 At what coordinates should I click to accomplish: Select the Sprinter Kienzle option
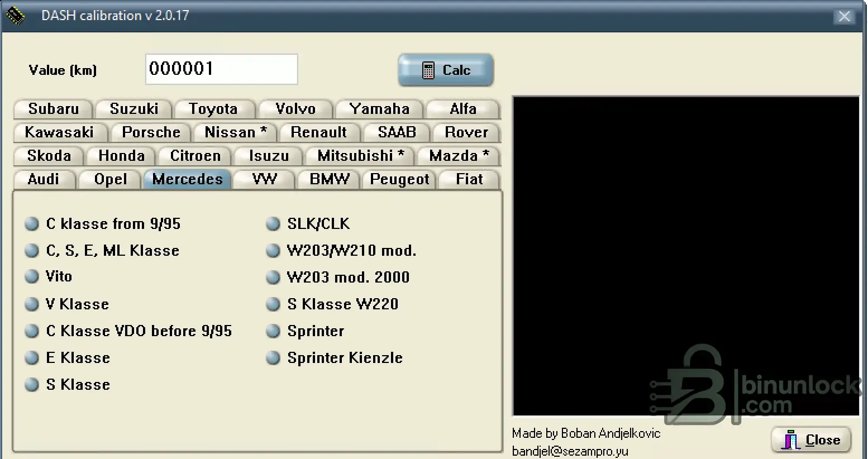[273, 358]
